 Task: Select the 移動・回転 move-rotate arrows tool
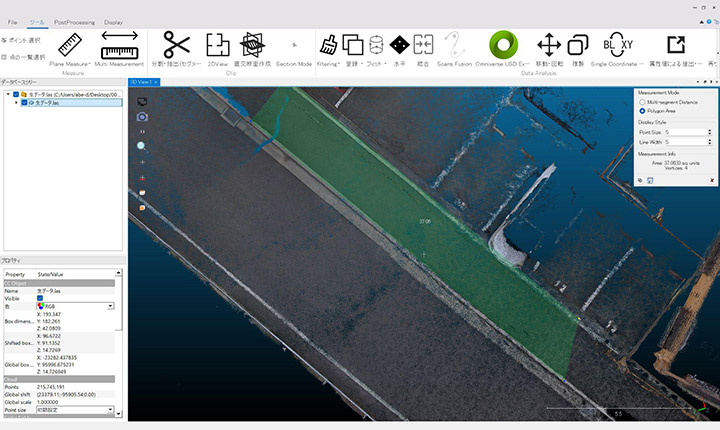tap(549, 45)
